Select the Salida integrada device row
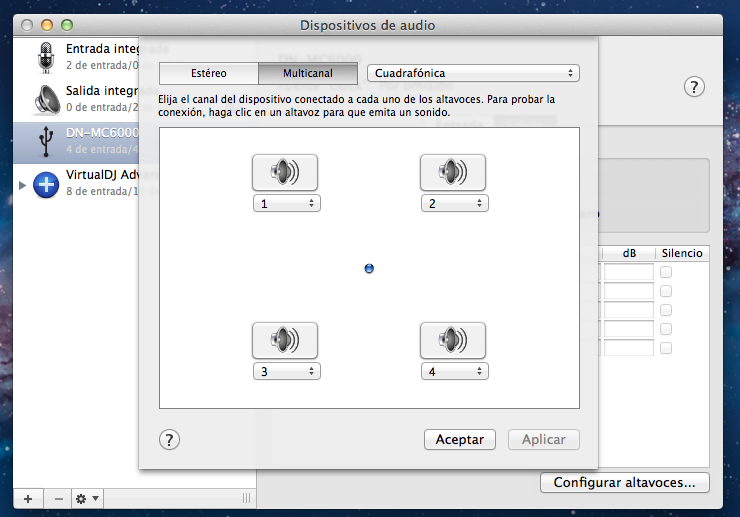This screenshot has width=740, height=517. (x=76, y=99)
